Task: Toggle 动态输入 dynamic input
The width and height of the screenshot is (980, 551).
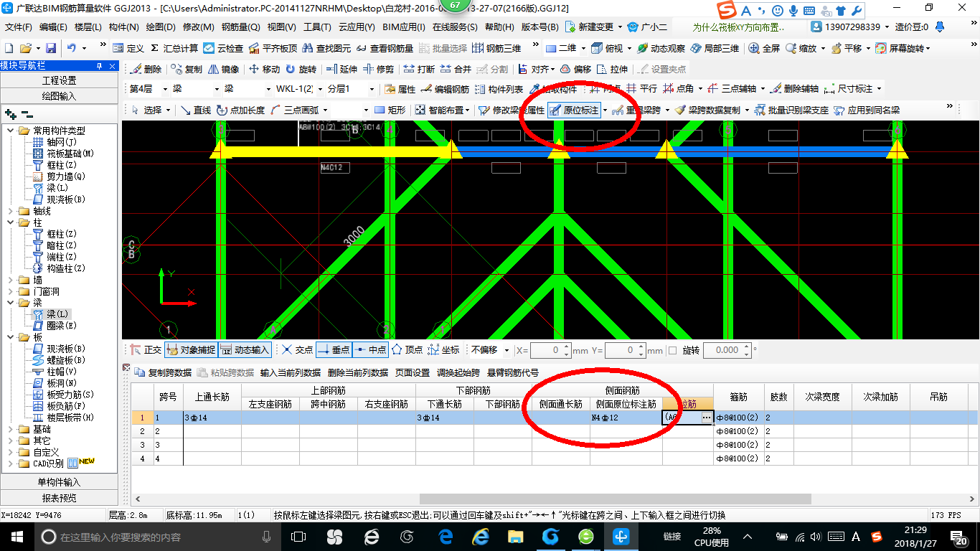Action: (245, 350)
